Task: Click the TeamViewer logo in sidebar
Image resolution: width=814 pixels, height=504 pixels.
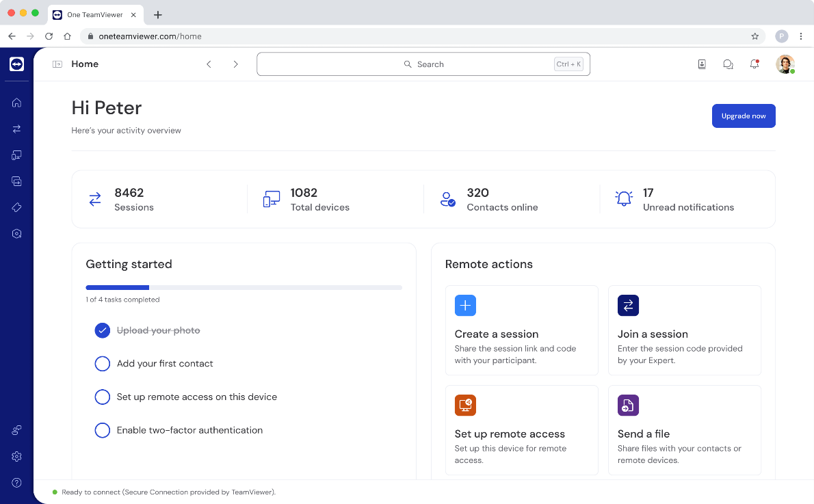Action: [16, 64]
